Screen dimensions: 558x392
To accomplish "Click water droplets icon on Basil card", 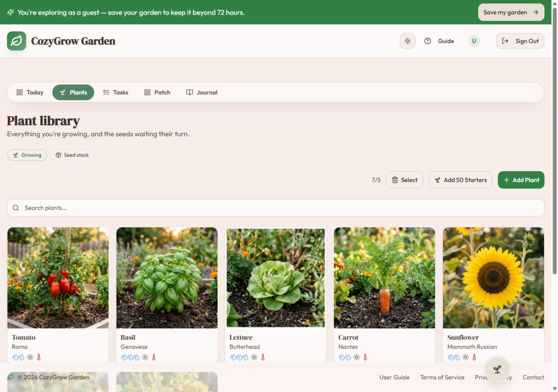I will click(x=130, y=357).
